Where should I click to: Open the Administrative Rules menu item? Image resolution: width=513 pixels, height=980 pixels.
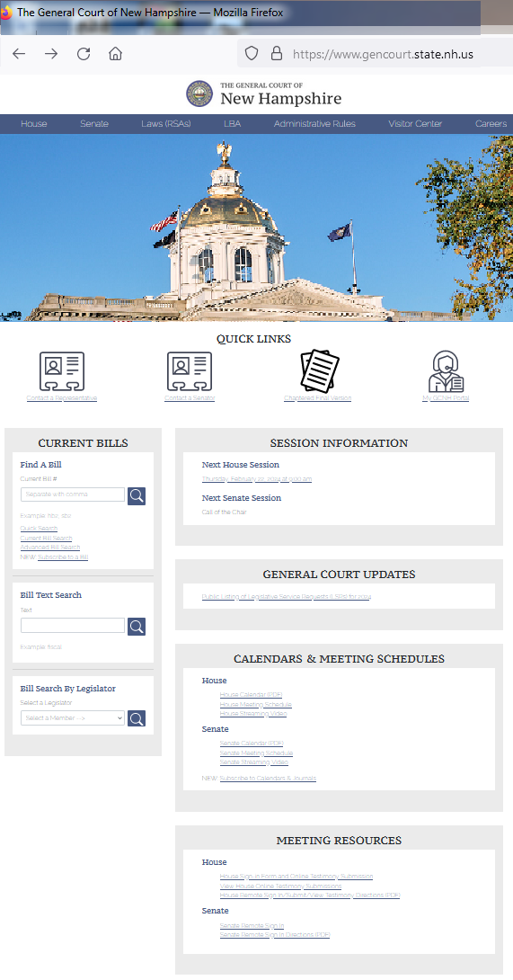pyautogui.click(x=314, y=124)
